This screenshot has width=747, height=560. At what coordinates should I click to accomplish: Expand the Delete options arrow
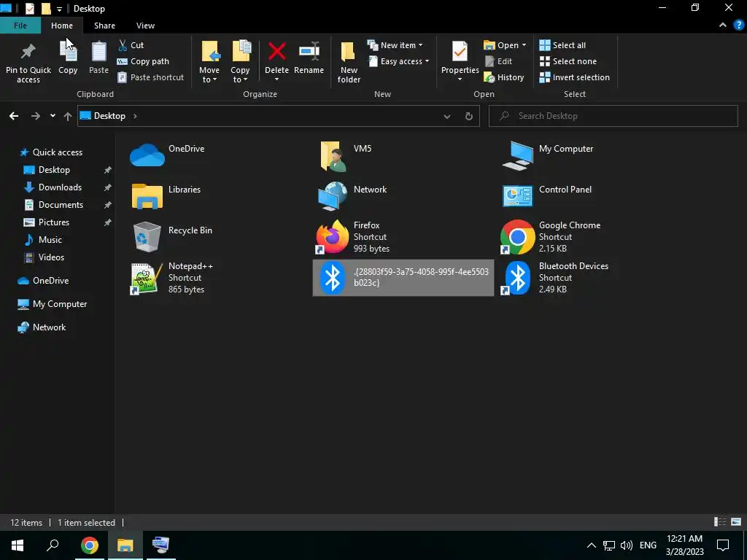[276, 79]
